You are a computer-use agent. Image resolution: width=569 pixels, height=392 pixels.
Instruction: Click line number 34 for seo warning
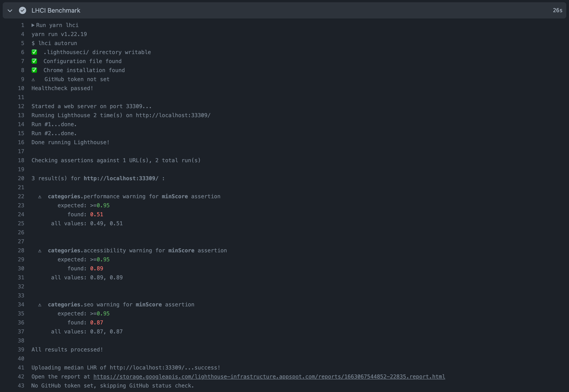(x=21, y=305)
